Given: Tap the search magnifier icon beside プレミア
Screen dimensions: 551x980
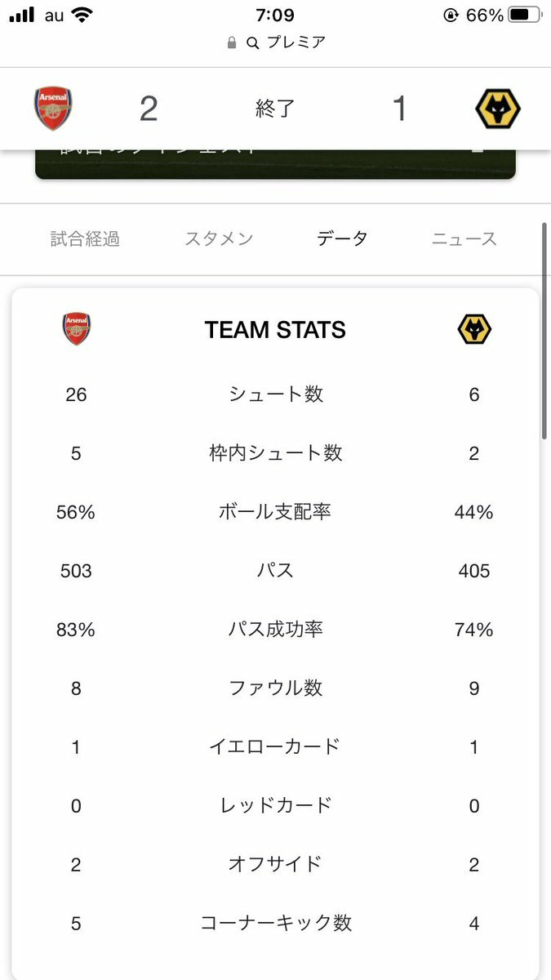Looking at the screenshot, I should point(253,43).
